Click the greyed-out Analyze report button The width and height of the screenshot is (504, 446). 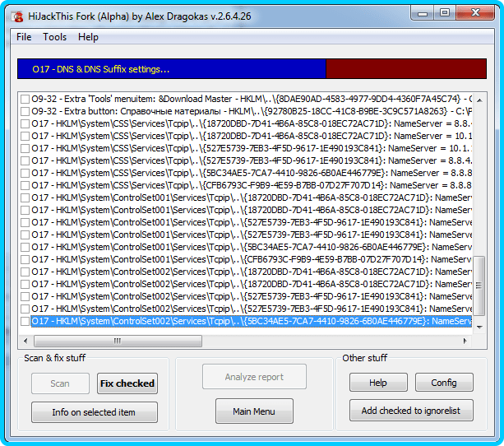[x=254, y=377]
